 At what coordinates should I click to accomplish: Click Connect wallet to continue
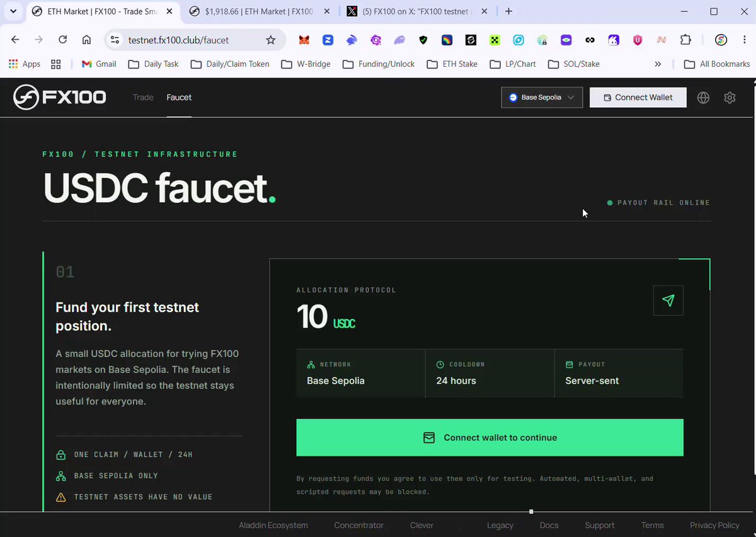pyautogui.click(x=490, y=437)
